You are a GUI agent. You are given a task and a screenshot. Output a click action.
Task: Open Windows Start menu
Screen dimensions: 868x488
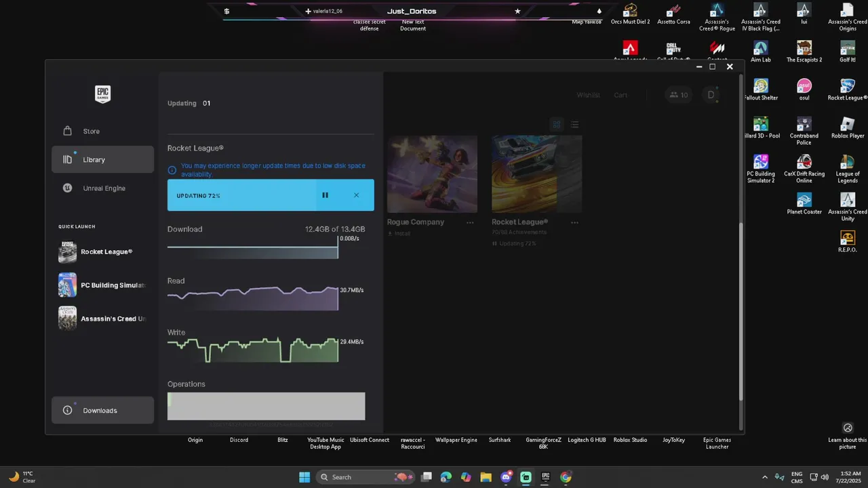tap(304, 477)
